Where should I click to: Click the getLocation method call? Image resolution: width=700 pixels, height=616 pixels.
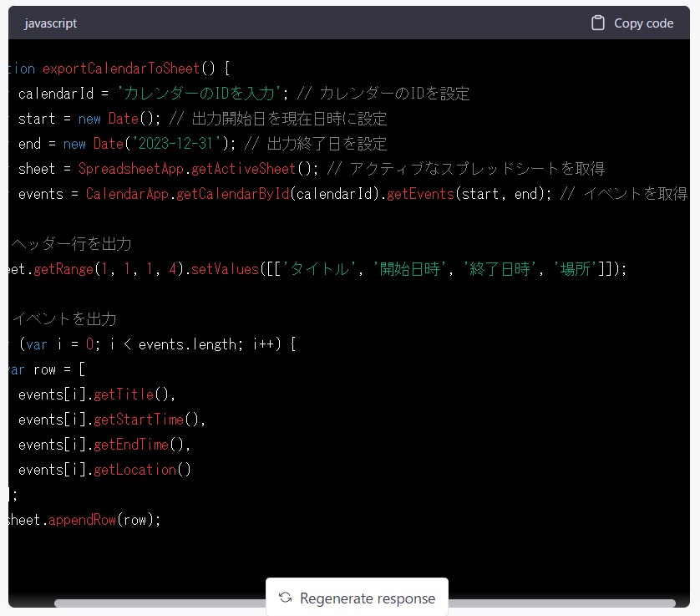[134, 470]
